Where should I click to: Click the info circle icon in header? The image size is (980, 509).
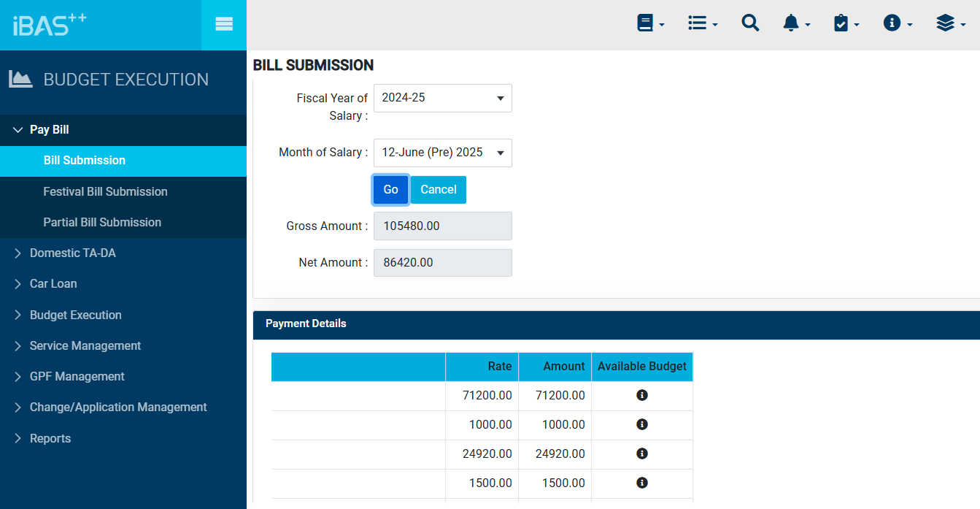click(897, 24)
